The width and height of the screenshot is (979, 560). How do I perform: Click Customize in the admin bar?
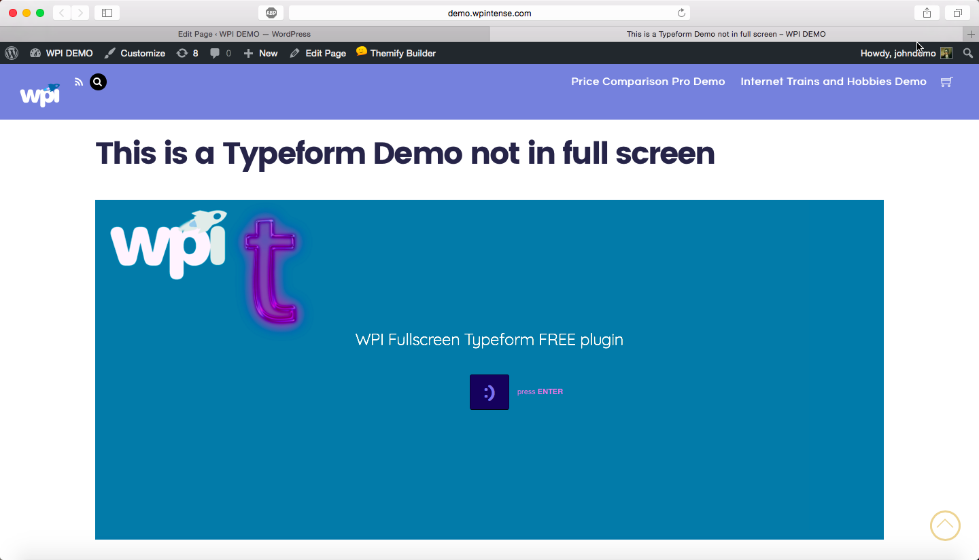[135, 53]
